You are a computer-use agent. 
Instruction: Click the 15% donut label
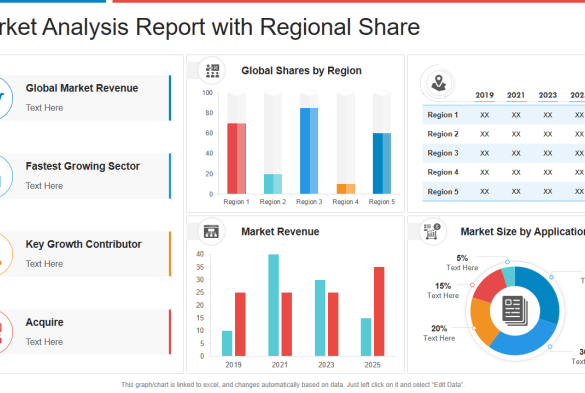coord(443,286)
